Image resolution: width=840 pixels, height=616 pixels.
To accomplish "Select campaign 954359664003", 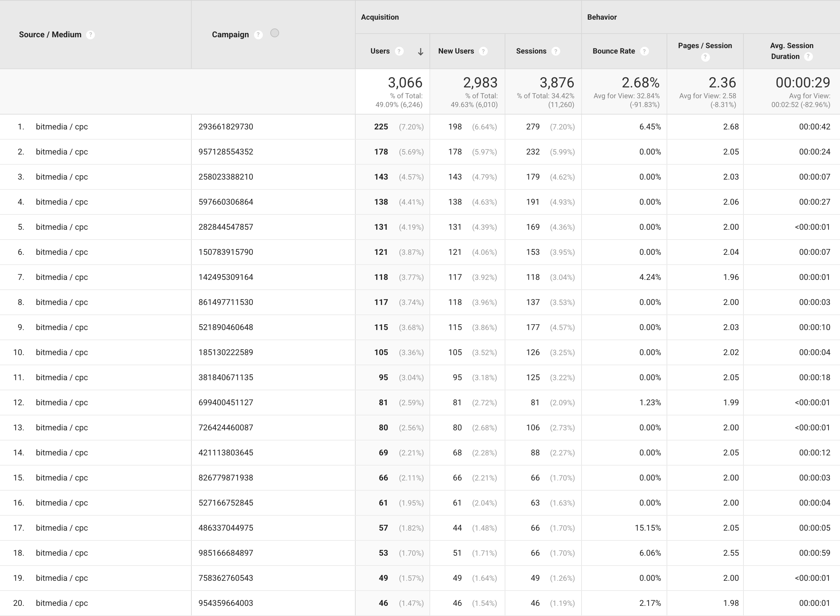I will coord(226,603).
